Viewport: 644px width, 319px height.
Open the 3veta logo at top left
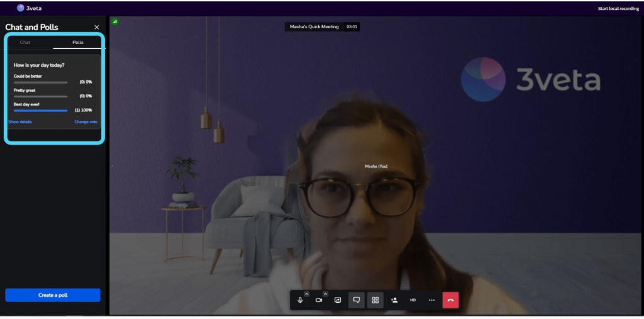click(29, 8)
